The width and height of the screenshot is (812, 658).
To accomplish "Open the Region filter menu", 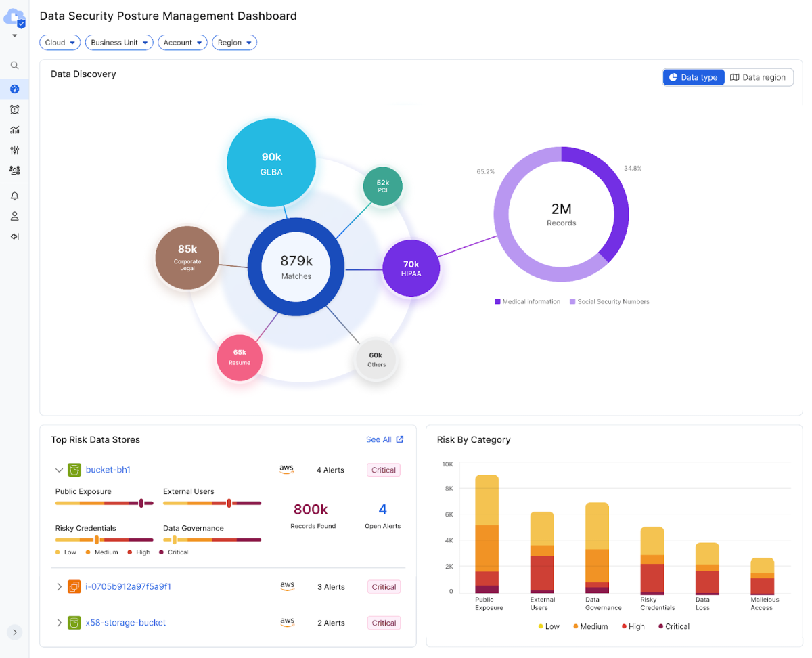I will click(x=234, y=42).
